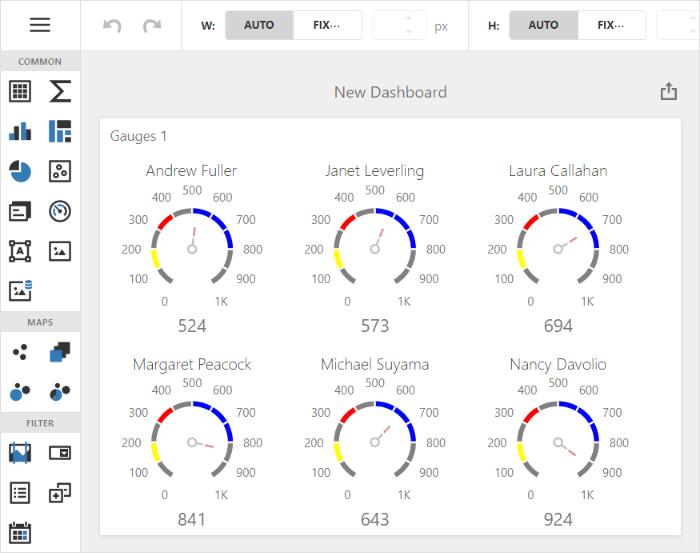The image size is (700, 553).
Task: Set height mode to AUTO
Action: tap(543, 25)
